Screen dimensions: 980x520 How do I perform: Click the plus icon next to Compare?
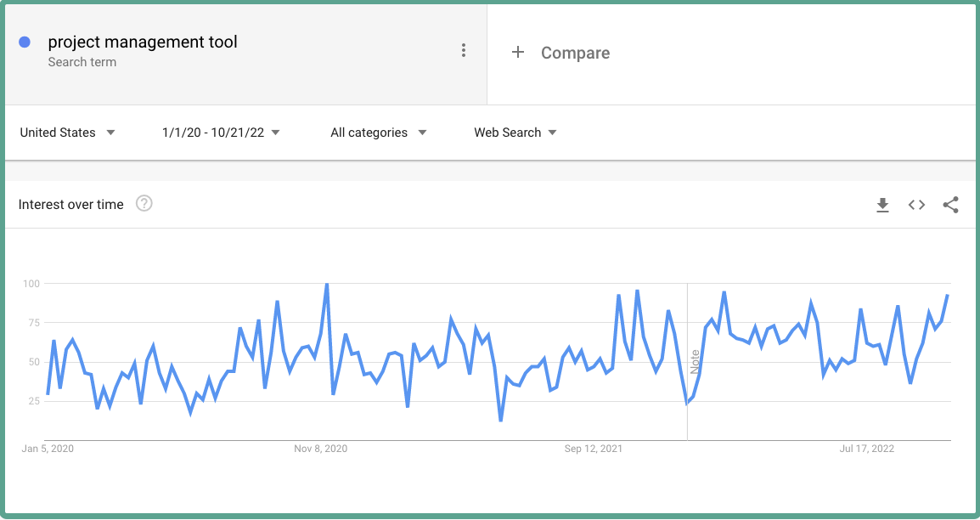[x=517, y=52]
